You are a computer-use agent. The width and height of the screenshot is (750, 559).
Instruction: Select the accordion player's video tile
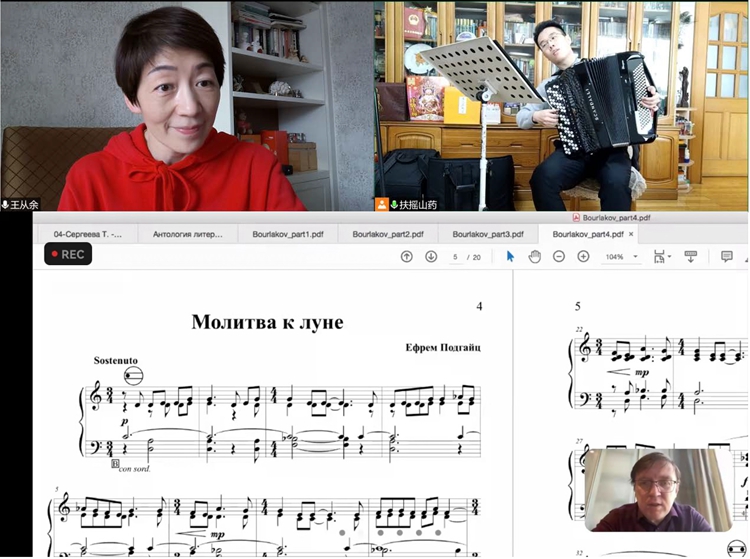click(x=561, y=105)
